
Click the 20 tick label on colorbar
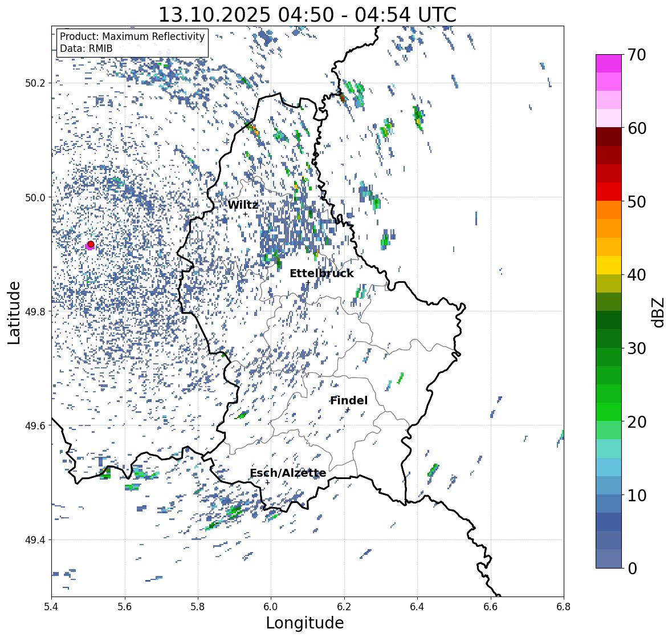click(x=637, y=422)
